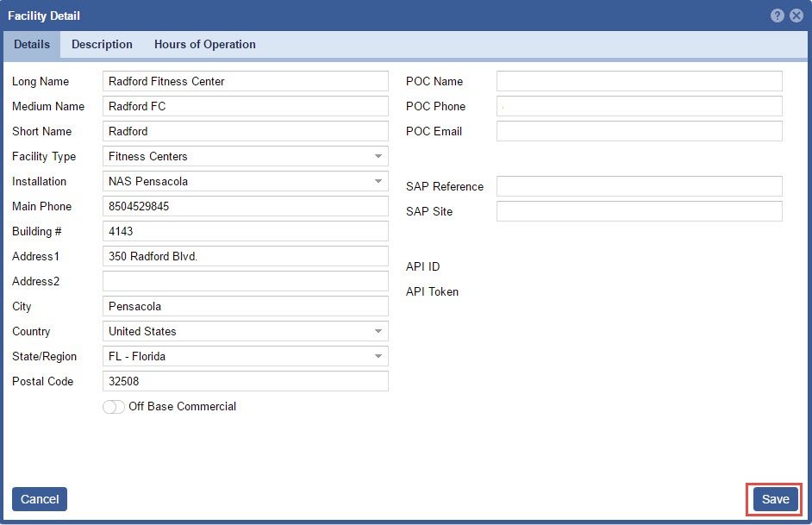Click into the Long Name field
This screenshot has width=812, height=525.
245,82
